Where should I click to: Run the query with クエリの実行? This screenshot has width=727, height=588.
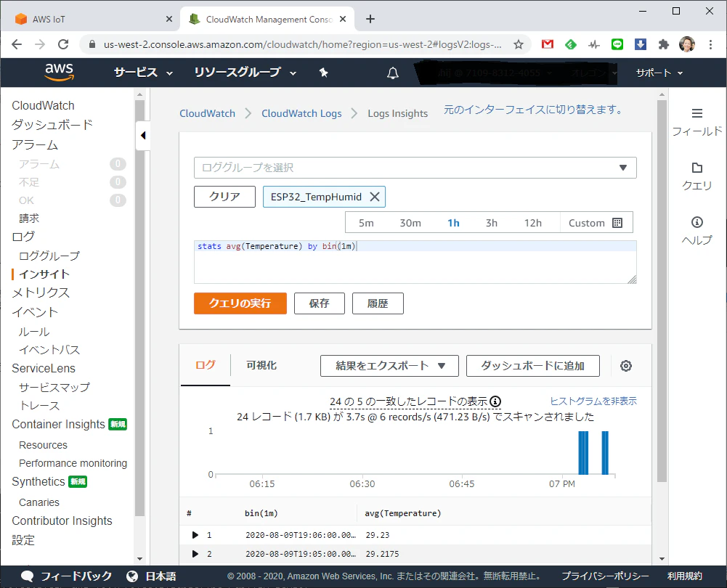(x=240, y=303)
